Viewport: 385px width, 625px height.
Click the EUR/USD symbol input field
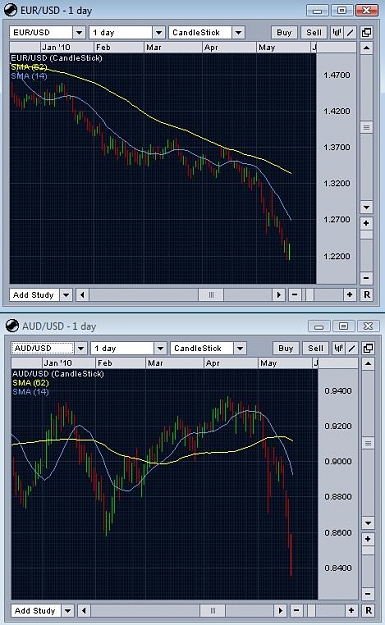click(41, 32)
